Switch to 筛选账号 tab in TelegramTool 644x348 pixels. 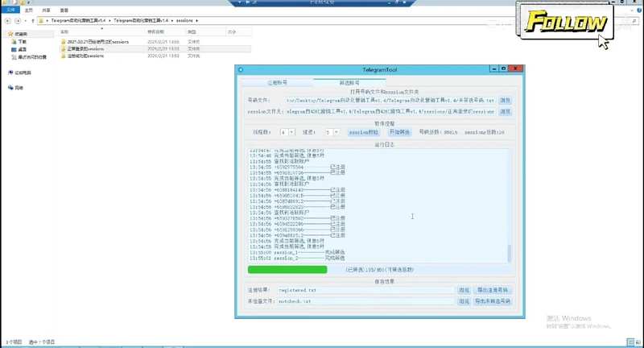(349, 83)
